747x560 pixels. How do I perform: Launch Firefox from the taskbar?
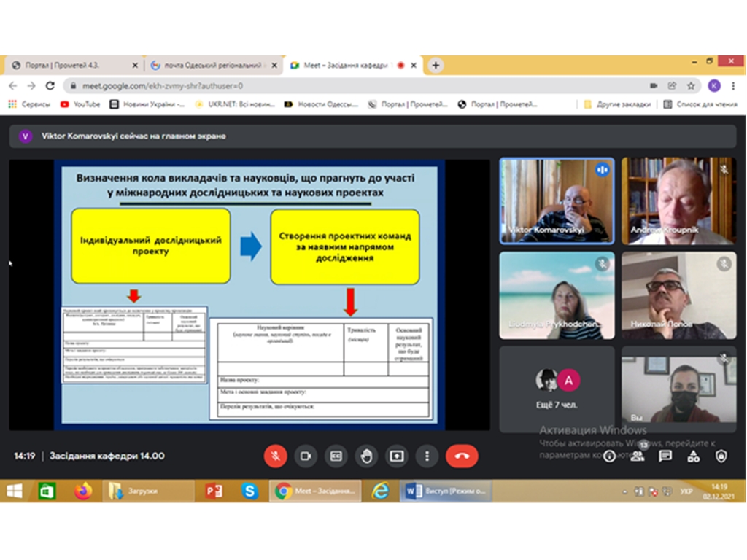coord(83,491)
